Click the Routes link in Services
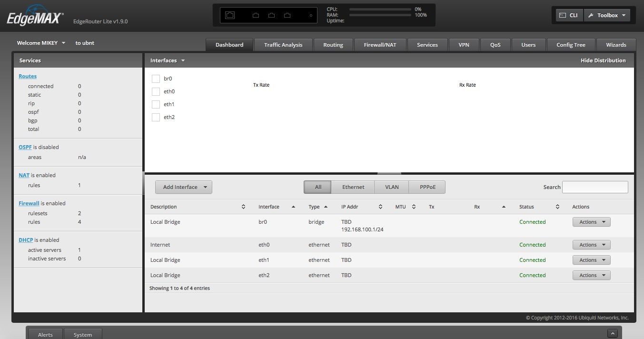Image resolution: width=644 pixels, height=339 pixels. pos(28,76)
